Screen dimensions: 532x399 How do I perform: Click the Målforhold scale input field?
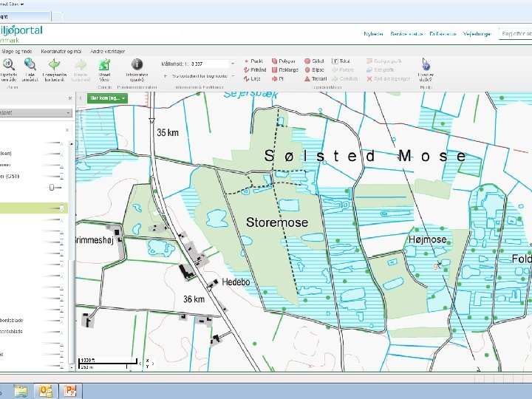209,64
